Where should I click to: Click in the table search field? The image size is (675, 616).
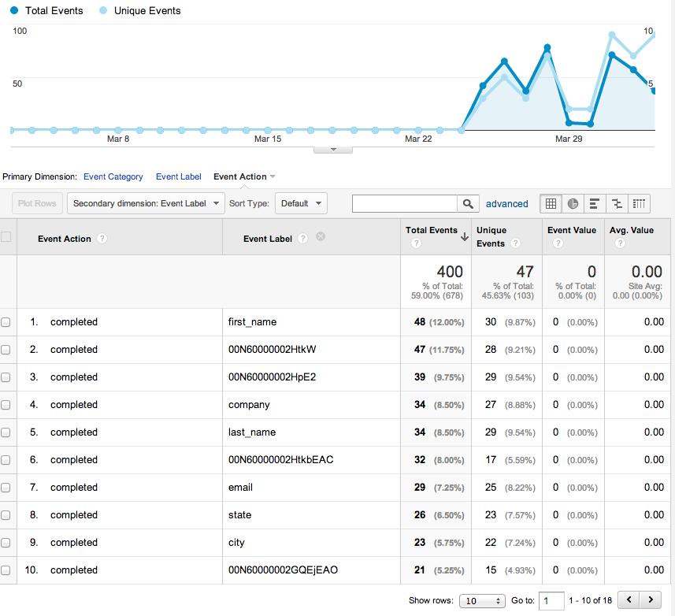[x=405, y=203]
